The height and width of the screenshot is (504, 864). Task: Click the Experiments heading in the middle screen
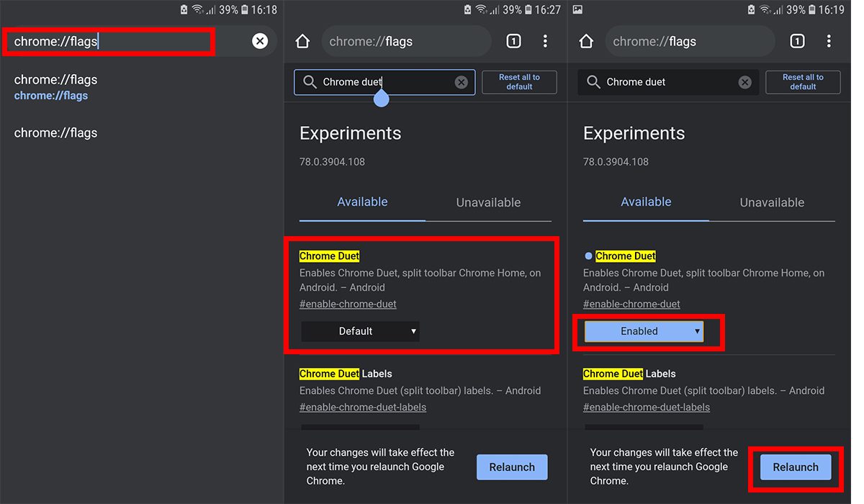pos(351,133)
